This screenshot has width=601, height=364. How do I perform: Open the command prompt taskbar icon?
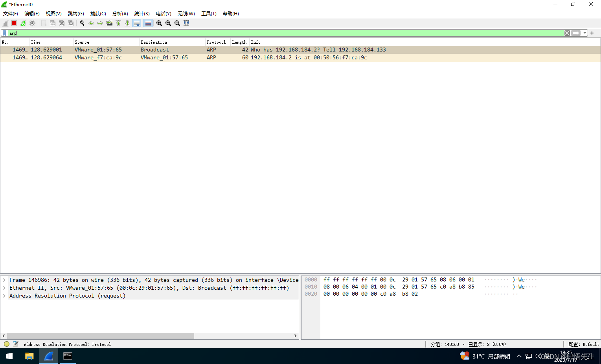[x=68, y=356]
